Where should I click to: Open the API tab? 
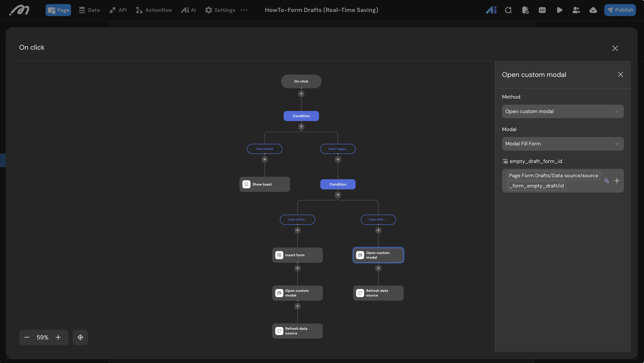(x=118, y=10)
